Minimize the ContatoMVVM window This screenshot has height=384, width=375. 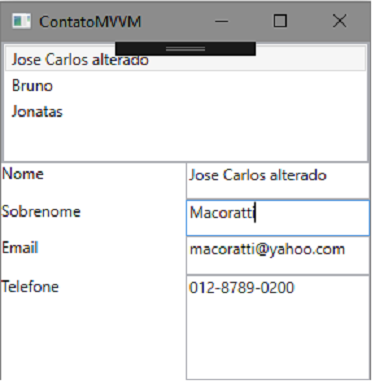tap(222, 21)
